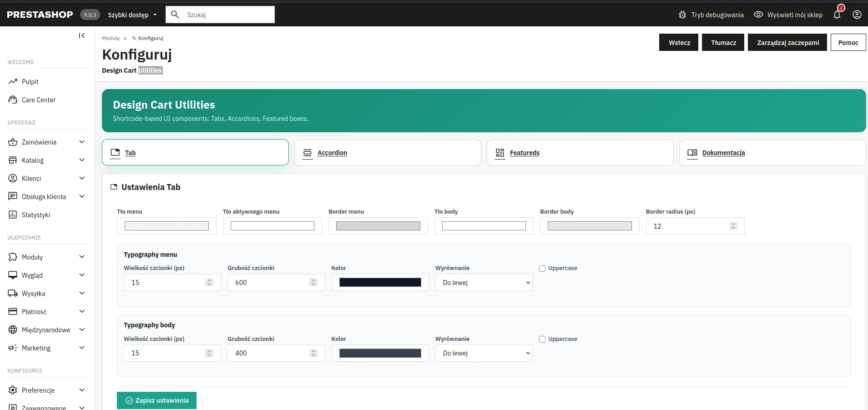Screen dimensions: 868x410
Task: Click the Wstecz button
Action: point(679,42)
